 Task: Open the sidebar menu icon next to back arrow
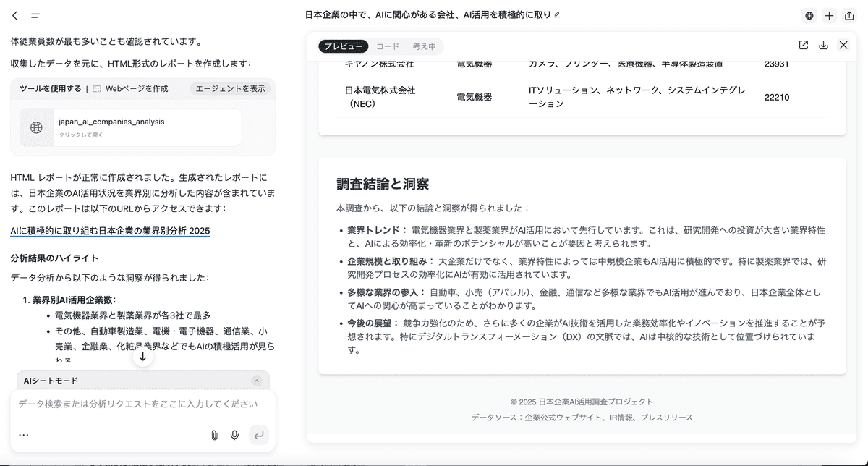[x=35, y=15]
